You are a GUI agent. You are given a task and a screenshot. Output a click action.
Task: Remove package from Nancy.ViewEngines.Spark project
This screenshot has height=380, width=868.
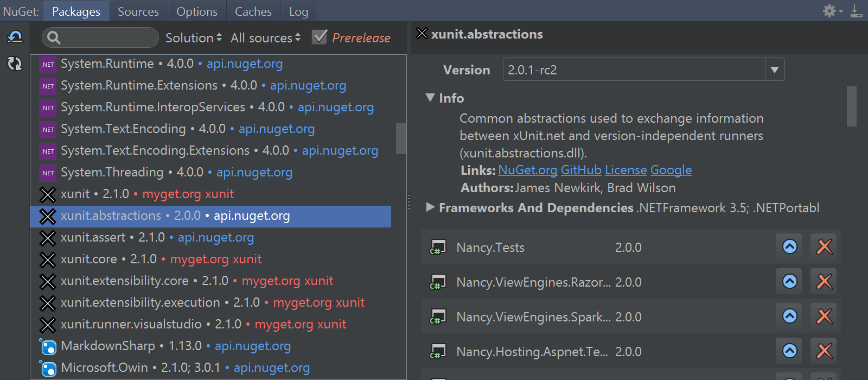tap(824, 316)
